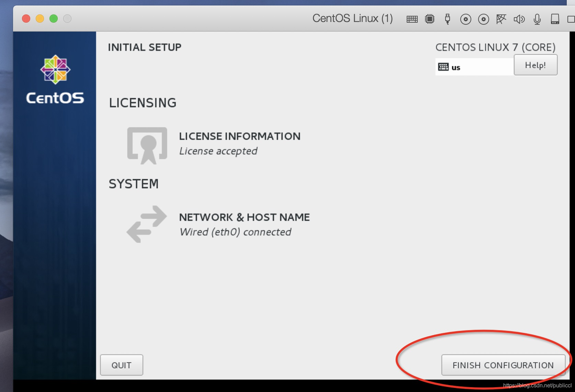
Task: Zoom the window with the green button
Action: pos(54,19)
